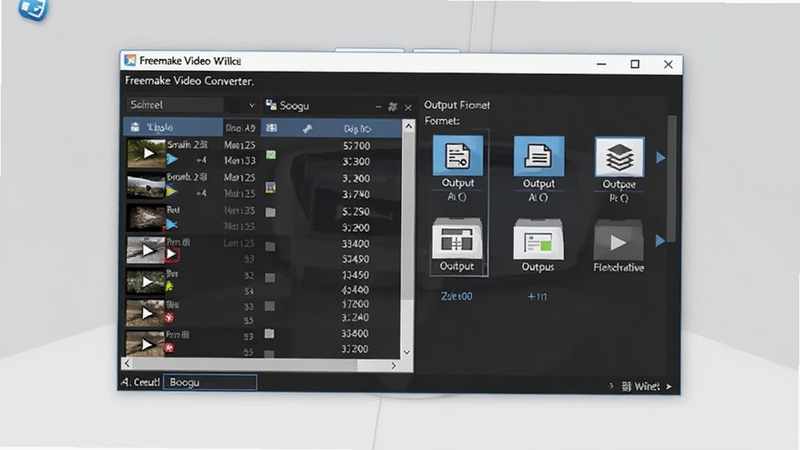Choose the Outpus icon with green square
Image resolution: width=800 pixels, height=450 pixels.
[x=538, y=240]
